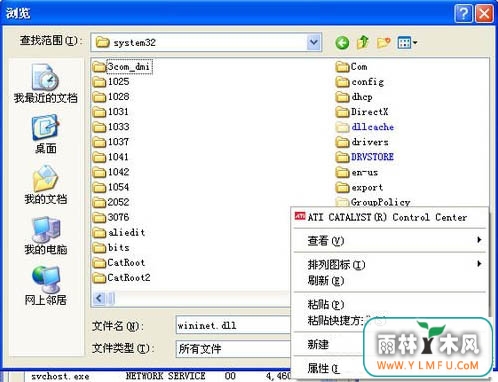Select the 2052 folder

pyautogui.click(x=111, y=202)
